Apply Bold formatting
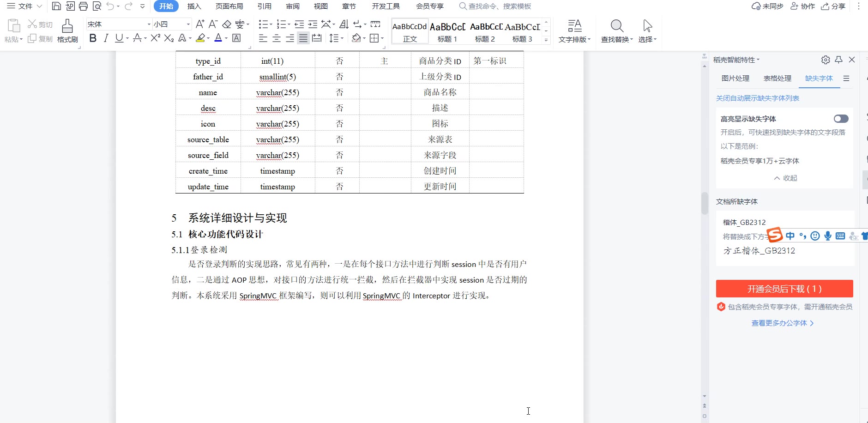This screenshot has width=868, height=423. pyautogui.click(x=93, y=38)
